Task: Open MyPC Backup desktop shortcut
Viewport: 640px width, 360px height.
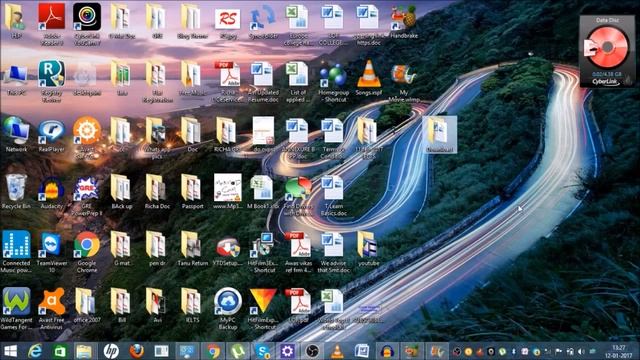Action: [228, 309]
